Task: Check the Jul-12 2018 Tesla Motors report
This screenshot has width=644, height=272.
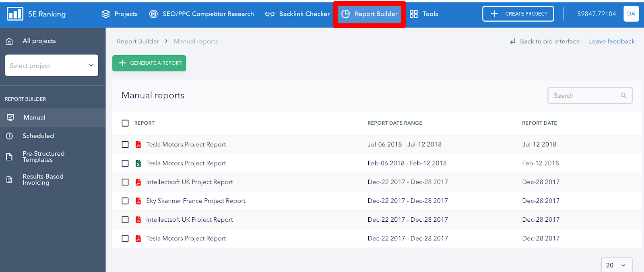Action: [x=125, y=144]
